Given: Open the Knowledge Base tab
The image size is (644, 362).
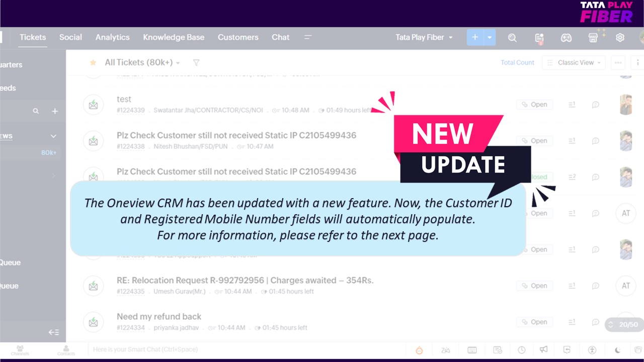Looking at the screenshot, I should coord(174,37).
